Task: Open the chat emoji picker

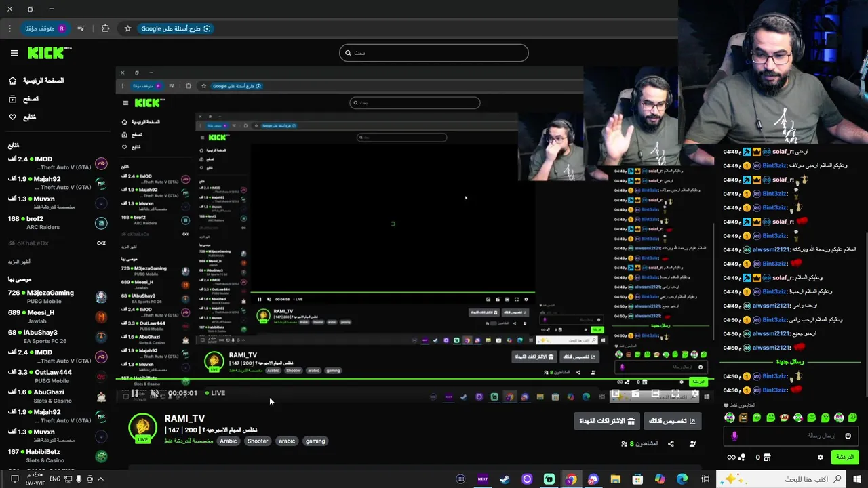Action: click(x=848, y=436)
